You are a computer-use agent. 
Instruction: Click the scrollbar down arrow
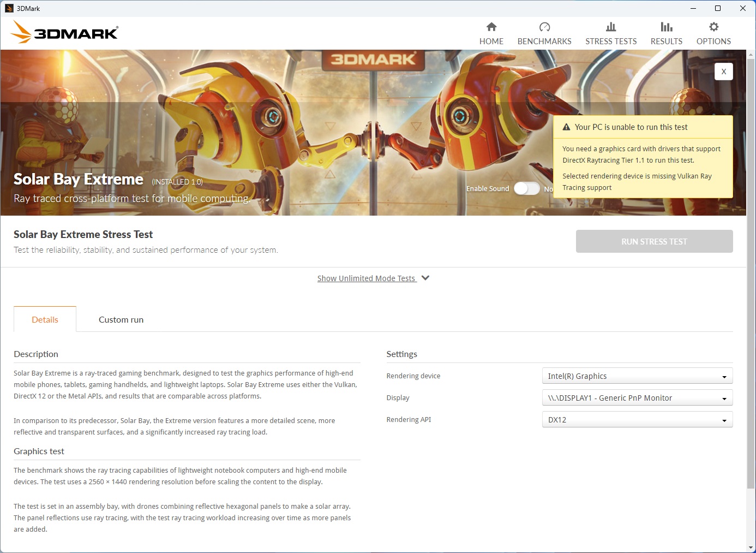(x=751, y=548)
